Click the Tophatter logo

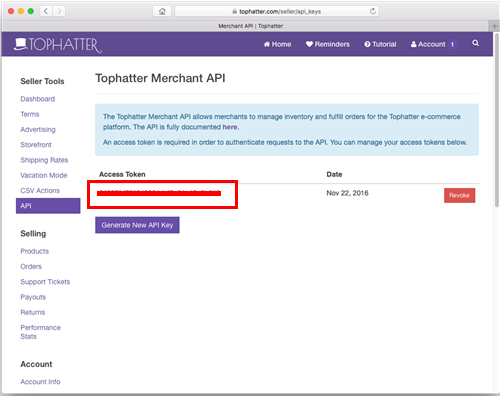pos(58,45)
